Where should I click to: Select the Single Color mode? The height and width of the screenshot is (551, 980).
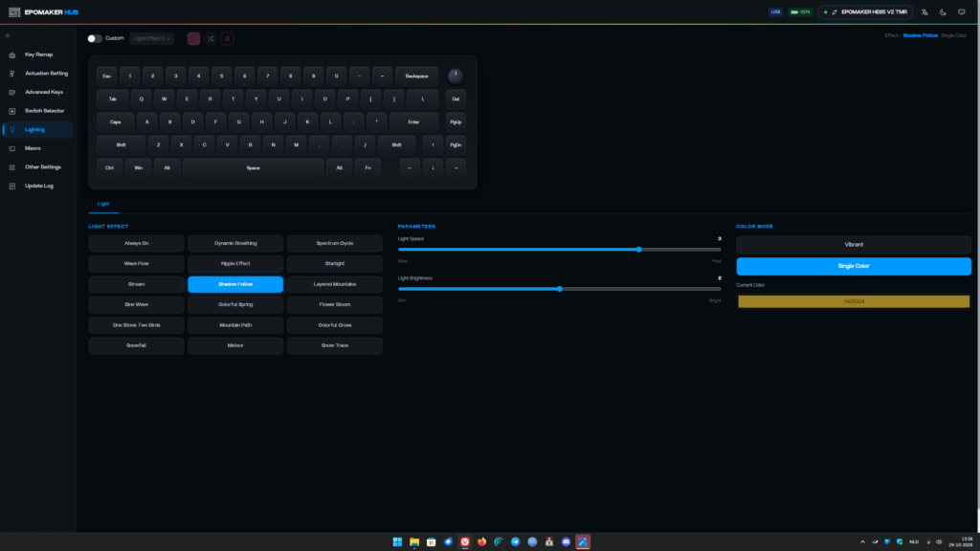click(x=854, y=266)
